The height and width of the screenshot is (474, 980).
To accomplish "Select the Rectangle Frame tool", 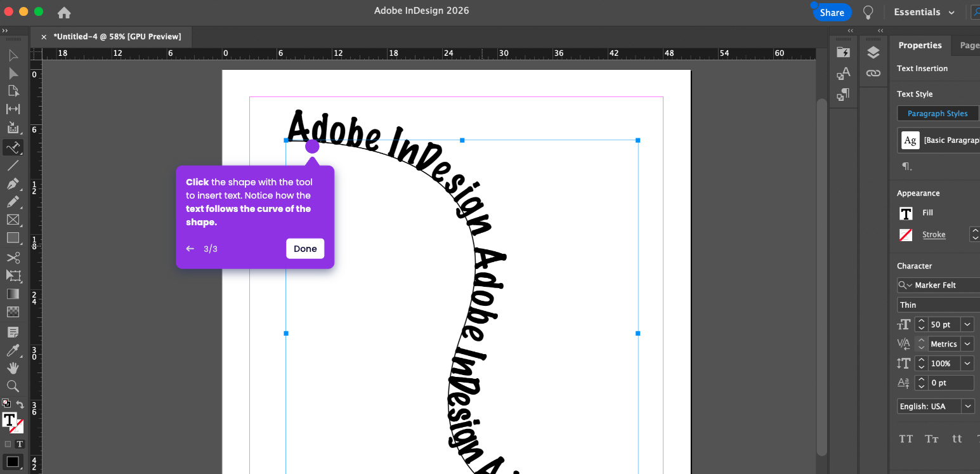I will click(x=13, y=220).
